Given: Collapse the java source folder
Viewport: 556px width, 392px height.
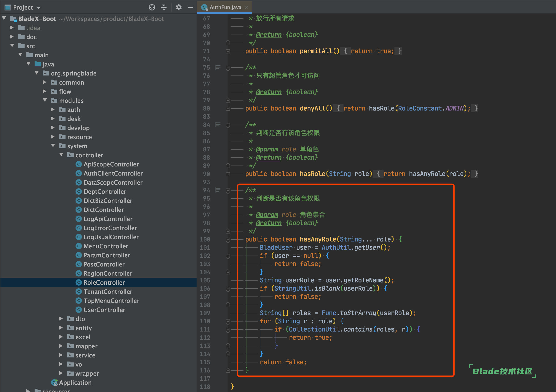Looking at the screenshot, I should (29, 64).
